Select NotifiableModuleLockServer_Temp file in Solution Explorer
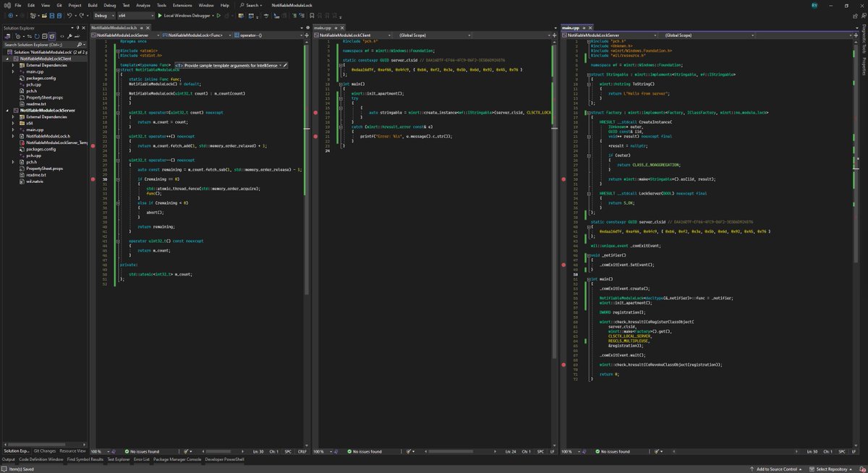The height and width of the screenshot is (473, 868). 55,142
